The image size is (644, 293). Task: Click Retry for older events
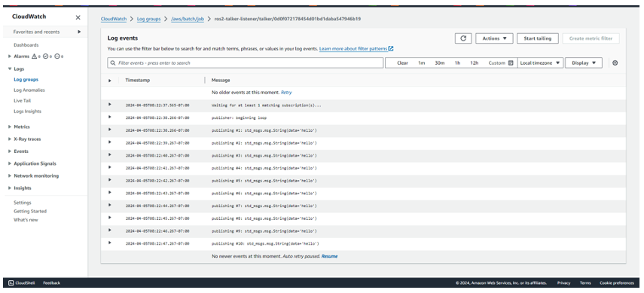tap(286, 93)
